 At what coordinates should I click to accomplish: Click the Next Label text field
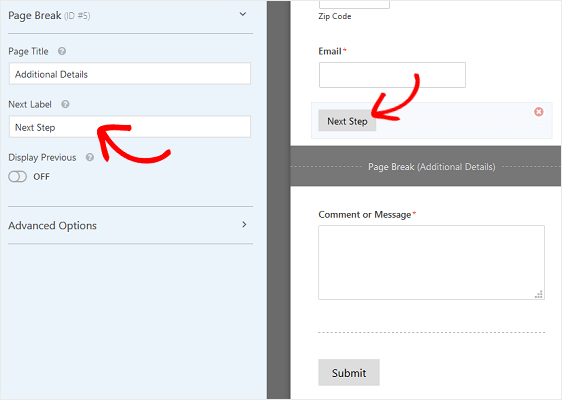(x=130, y=127)
